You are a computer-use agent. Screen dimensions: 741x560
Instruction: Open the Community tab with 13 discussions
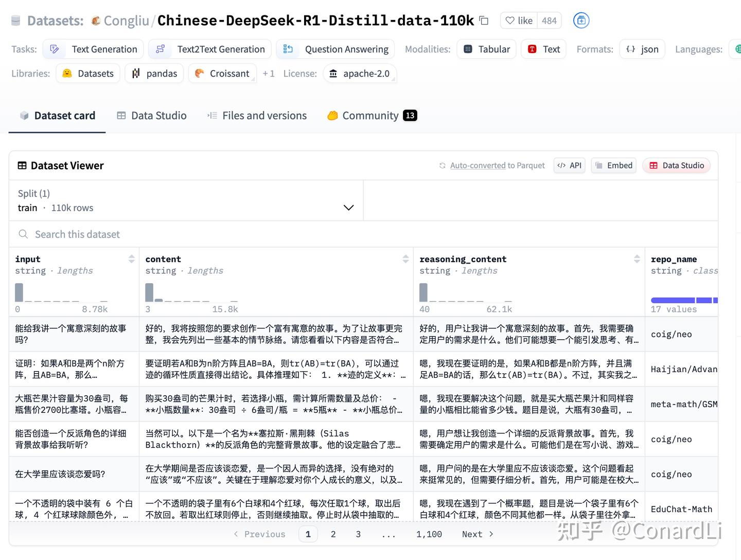tap(369, 115)
